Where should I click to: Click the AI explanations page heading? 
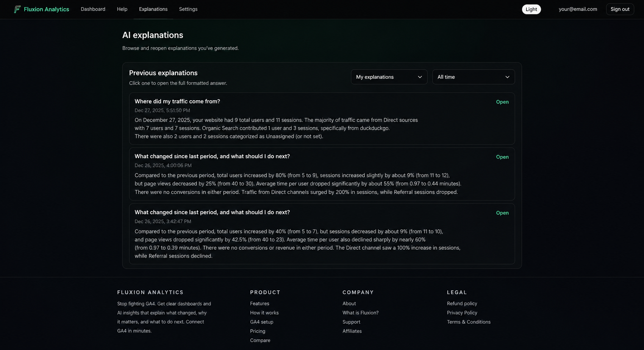[x=153, y=35]
